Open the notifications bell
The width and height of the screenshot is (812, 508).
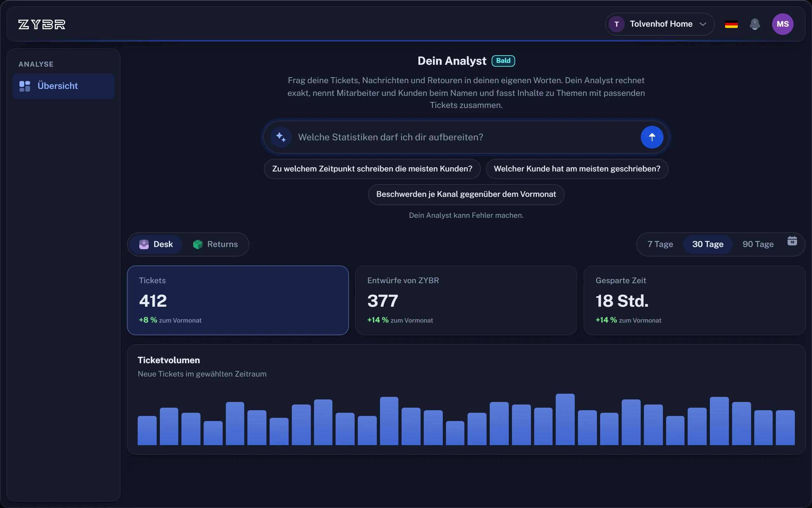[x=755, y=24]
